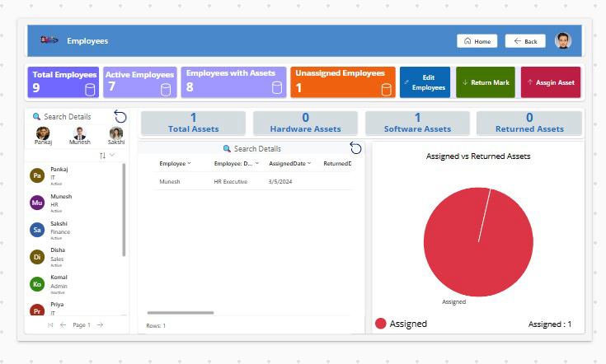Select employee name 'Disha' in list
Viewport: 606px width, 364px height.
pos(58,250)
